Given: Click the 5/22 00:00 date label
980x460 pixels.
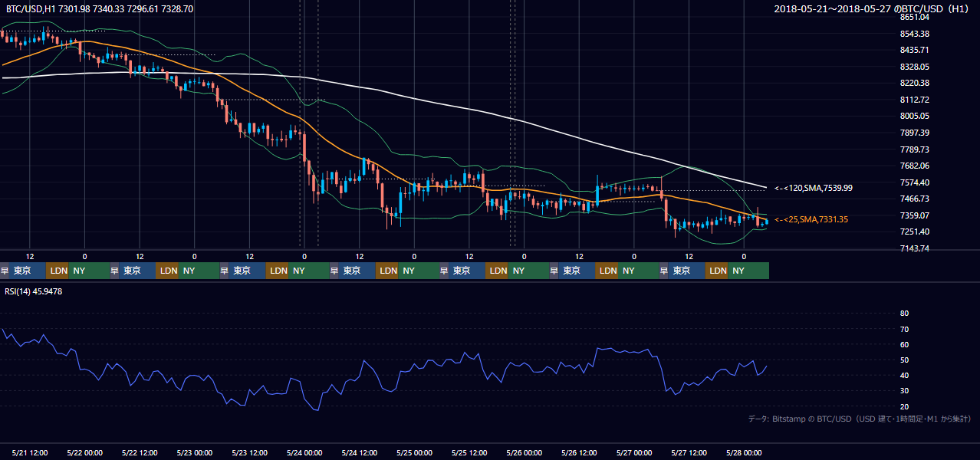Looking at the screenshot, I should 84,453.
